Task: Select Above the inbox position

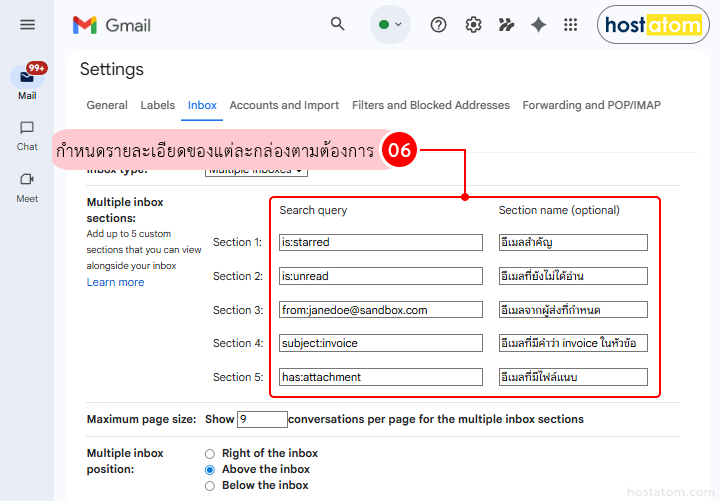Action: pyautogui.click(x=210, y=470)
